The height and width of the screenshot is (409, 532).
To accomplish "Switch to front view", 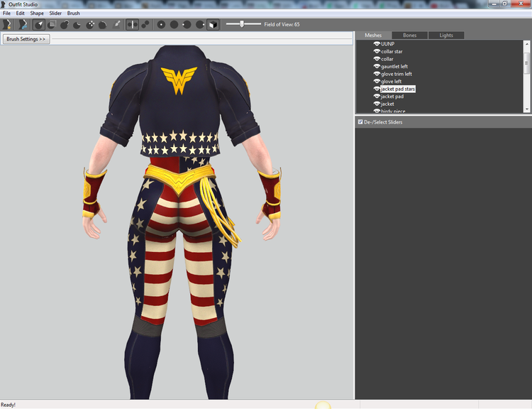I will click(161, 24).
